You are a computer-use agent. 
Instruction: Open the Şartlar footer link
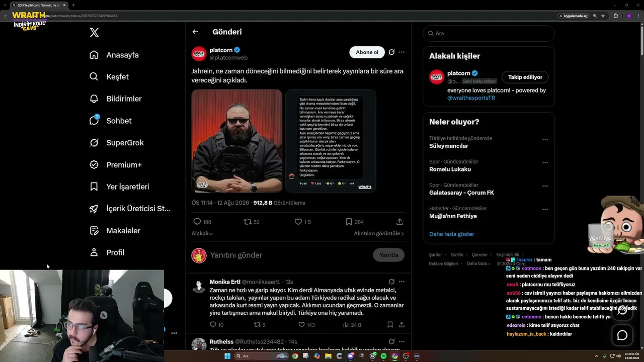[435, 255]
